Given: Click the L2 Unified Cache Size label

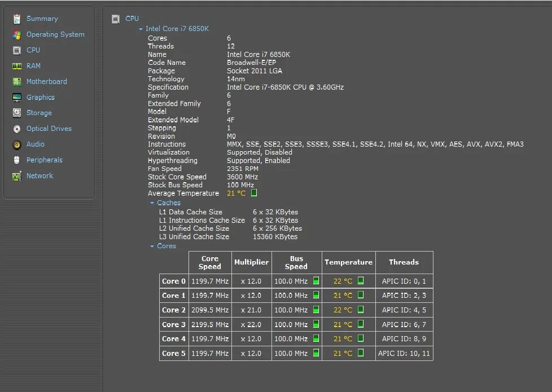Looking at the screenshot, I should (194, 228).
